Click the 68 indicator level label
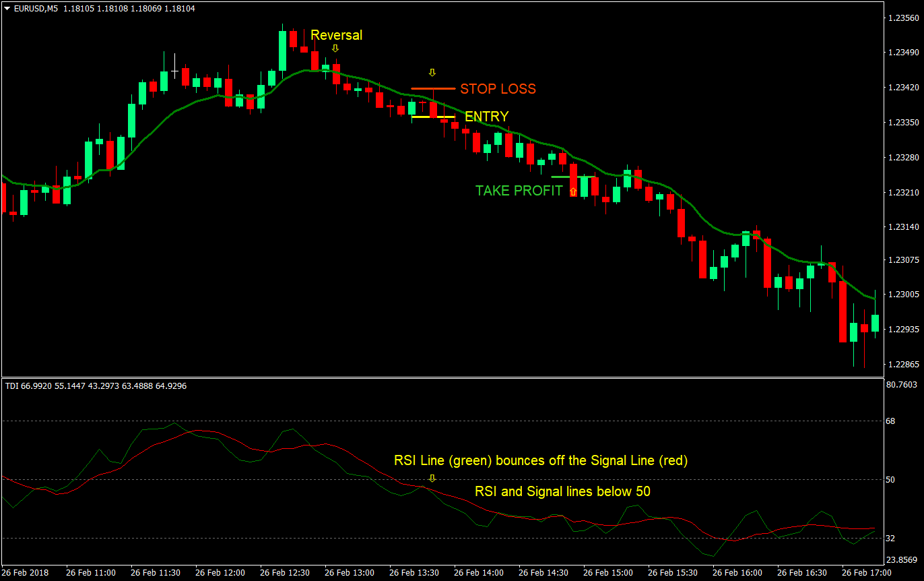The width and height of the screenshot is (924, 581). click(890, 421)
